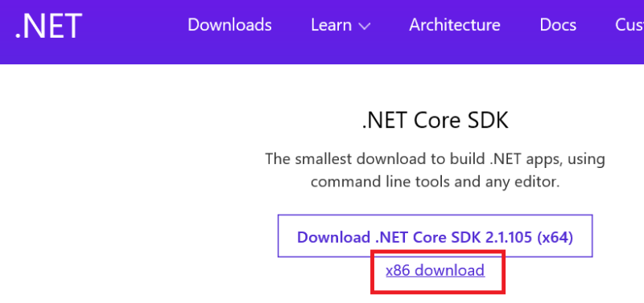Click the 'command line tools and any editor' line
644x303 pixels.
[x=435, y=181]
